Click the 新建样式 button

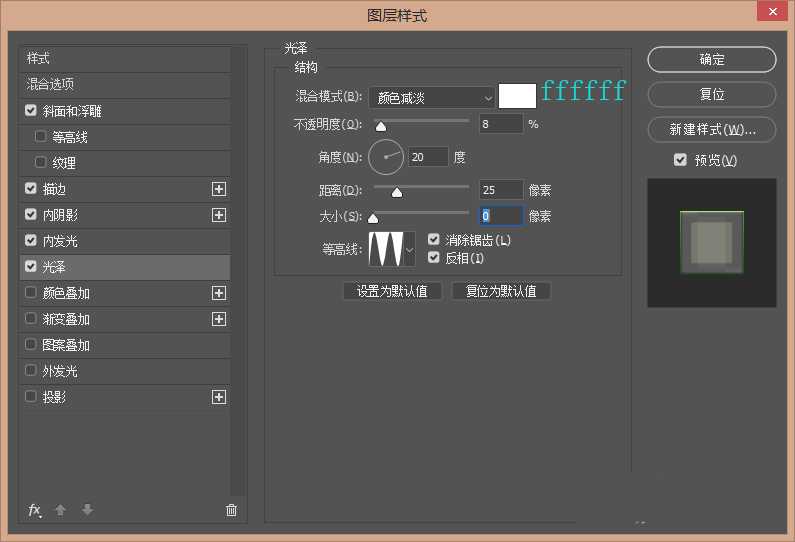click(711, 130)
